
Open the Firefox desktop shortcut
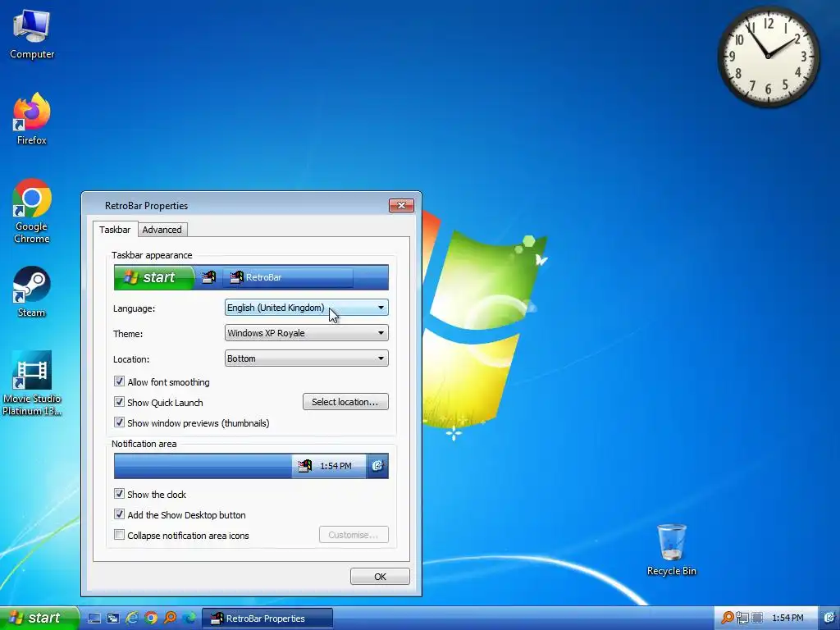32,118
